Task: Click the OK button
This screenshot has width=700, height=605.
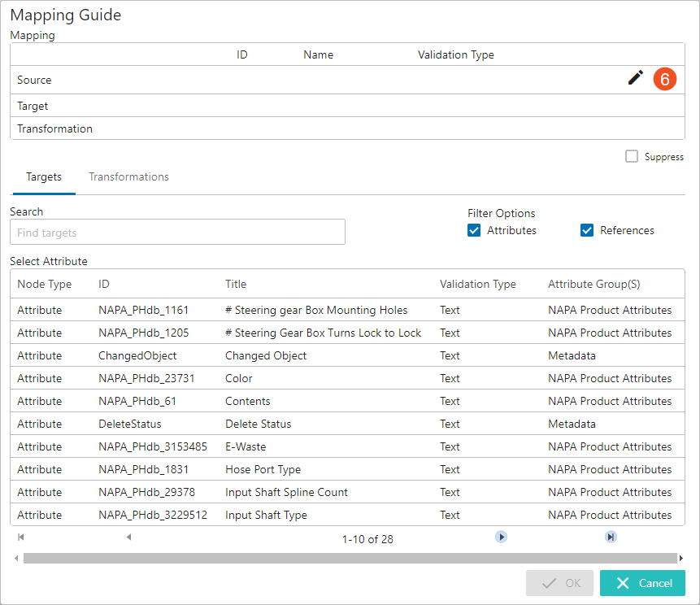Action: click(559, 583)
